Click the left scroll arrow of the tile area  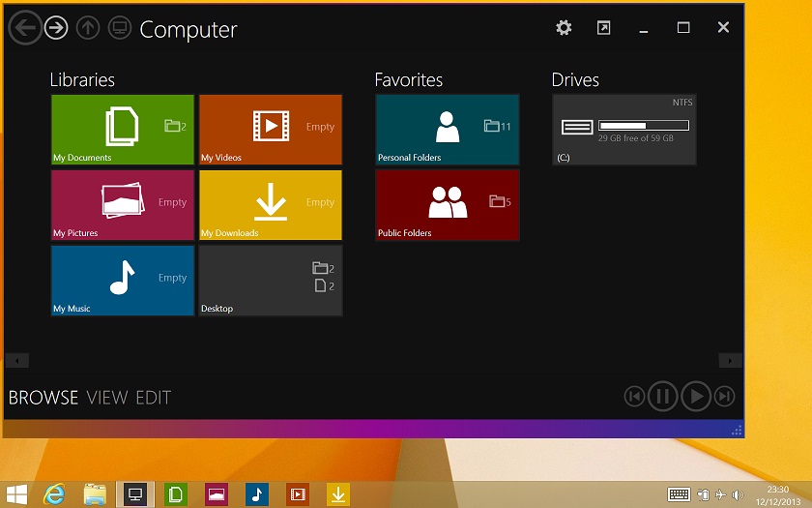17,360
